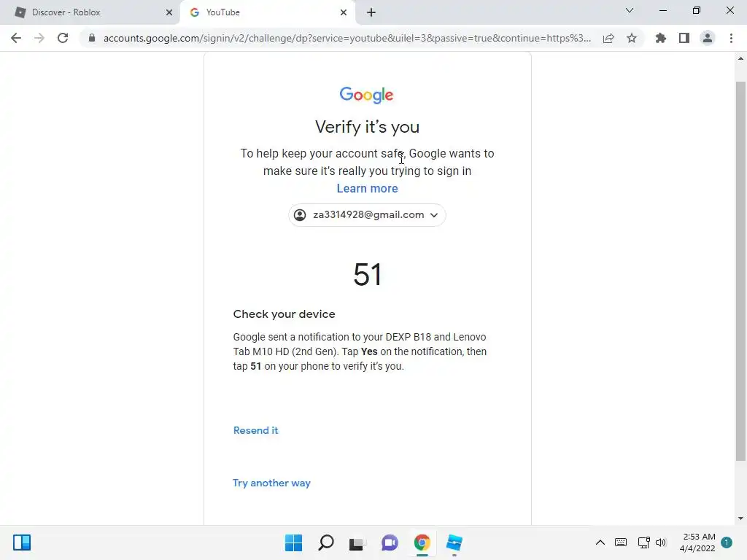
Task: View site security lock info
Action: [92, 38]
